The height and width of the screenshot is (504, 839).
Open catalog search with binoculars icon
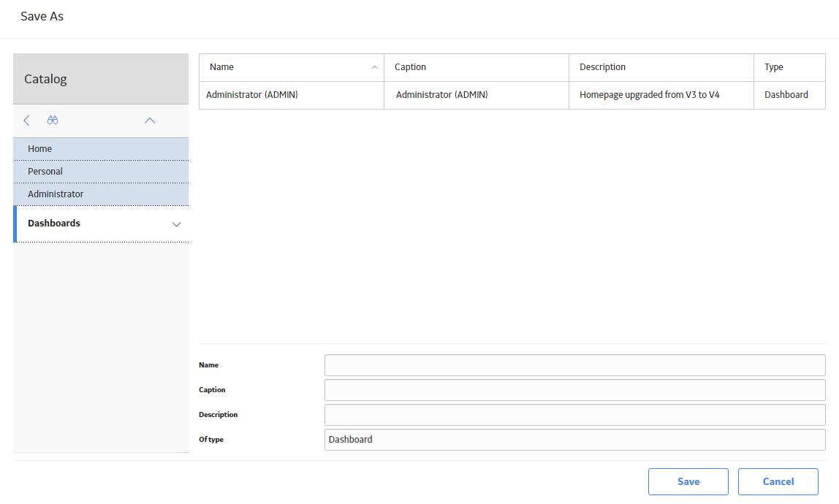pos(53,121)
